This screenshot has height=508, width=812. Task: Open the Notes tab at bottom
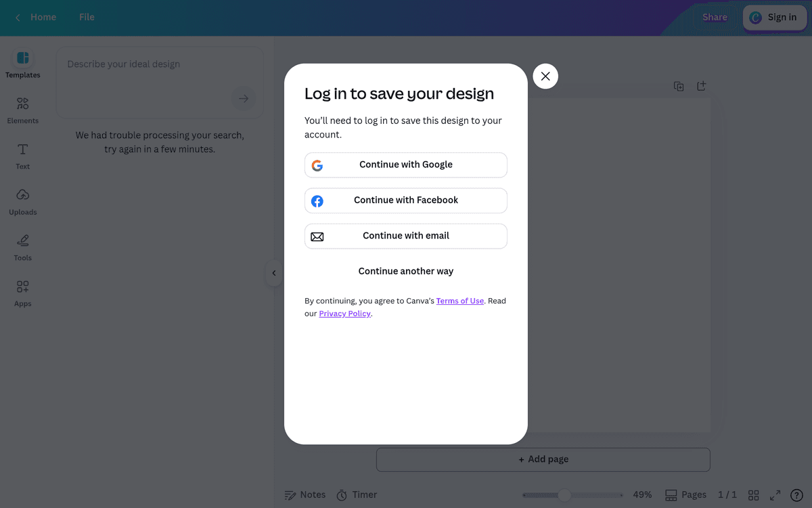[305, 495]
